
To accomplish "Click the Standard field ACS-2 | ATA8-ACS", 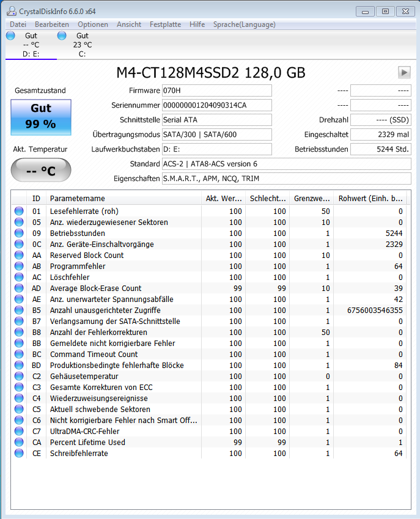I will [x=287, y=164].
